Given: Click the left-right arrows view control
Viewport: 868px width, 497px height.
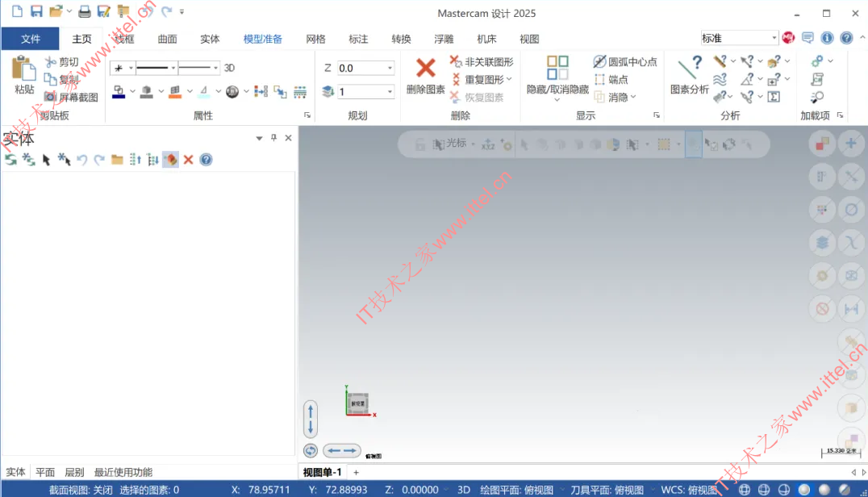Looking at the screenshot, I should (x=341, y=450).
